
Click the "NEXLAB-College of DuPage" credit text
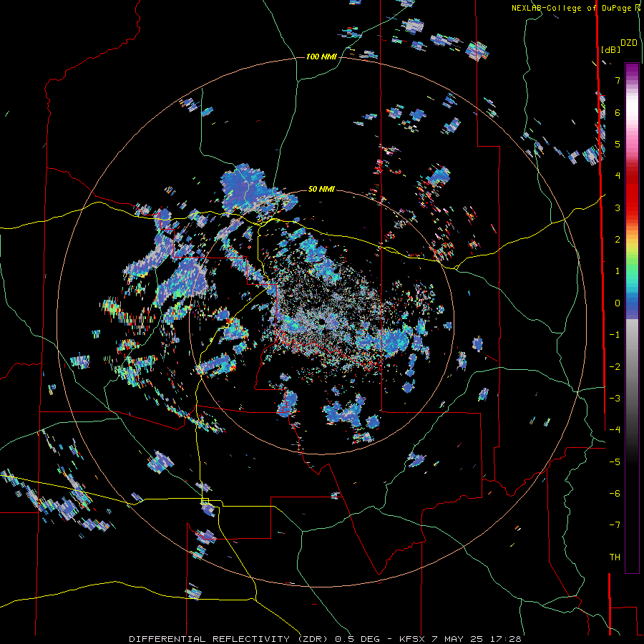(572, 8)
